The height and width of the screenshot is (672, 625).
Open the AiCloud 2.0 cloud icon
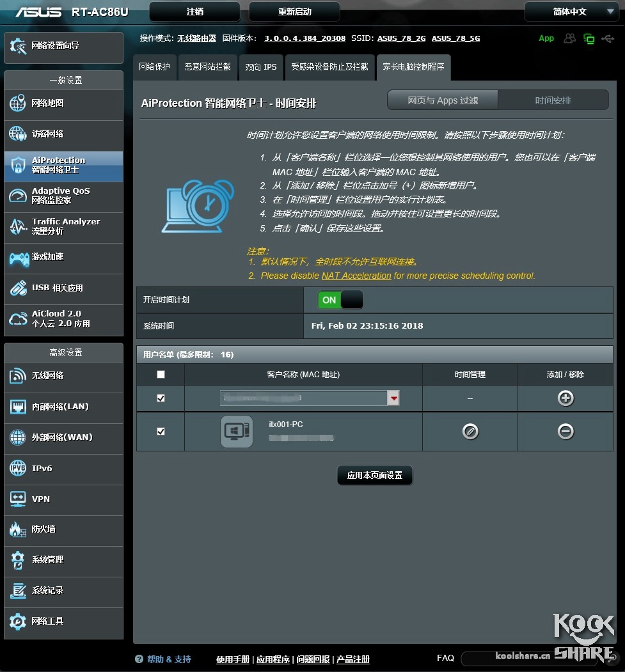pos(18,319)
